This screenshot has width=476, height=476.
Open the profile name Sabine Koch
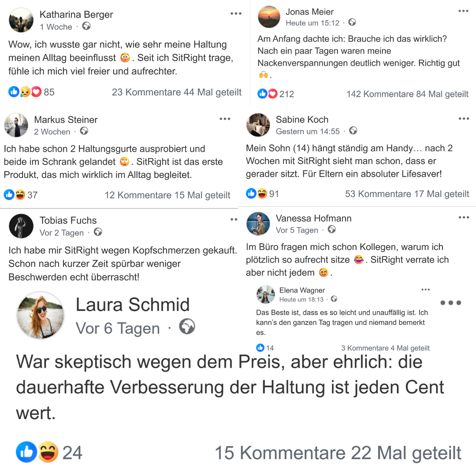click(x=302, y=119)
